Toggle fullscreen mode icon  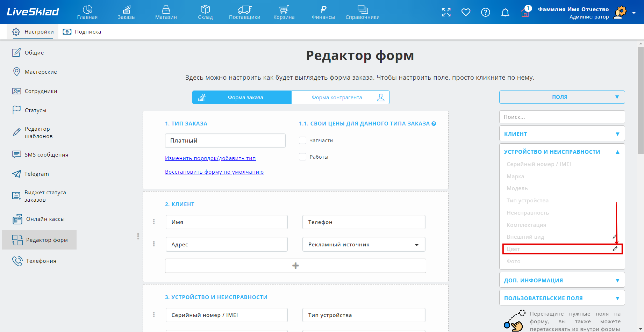pos(446,12)
